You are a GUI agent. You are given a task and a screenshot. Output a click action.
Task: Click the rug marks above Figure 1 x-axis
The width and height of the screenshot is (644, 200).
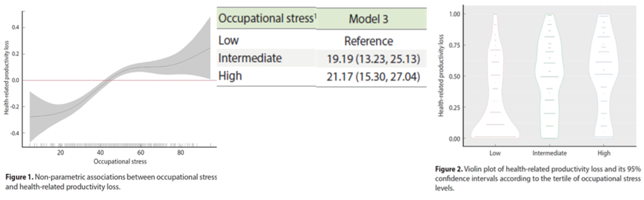click(x=120, y=145)
